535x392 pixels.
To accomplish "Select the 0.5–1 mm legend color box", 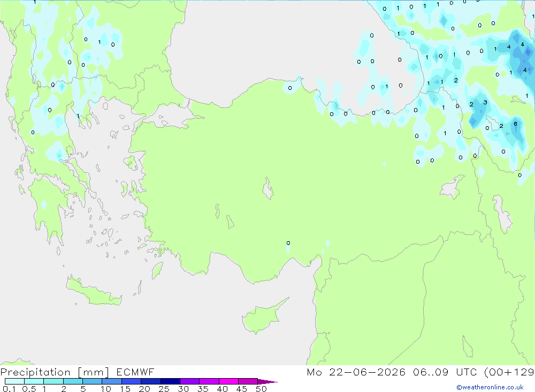I will click(x=34, y=381).
